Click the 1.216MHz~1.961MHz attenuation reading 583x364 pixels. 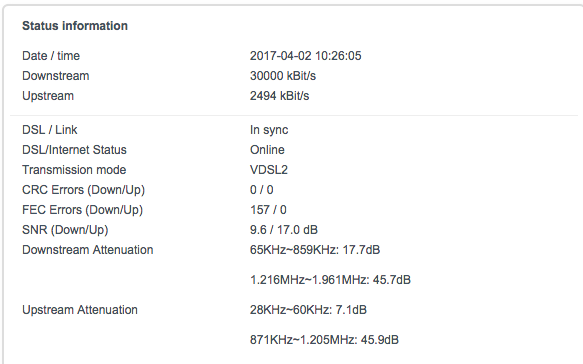point(330,280)
